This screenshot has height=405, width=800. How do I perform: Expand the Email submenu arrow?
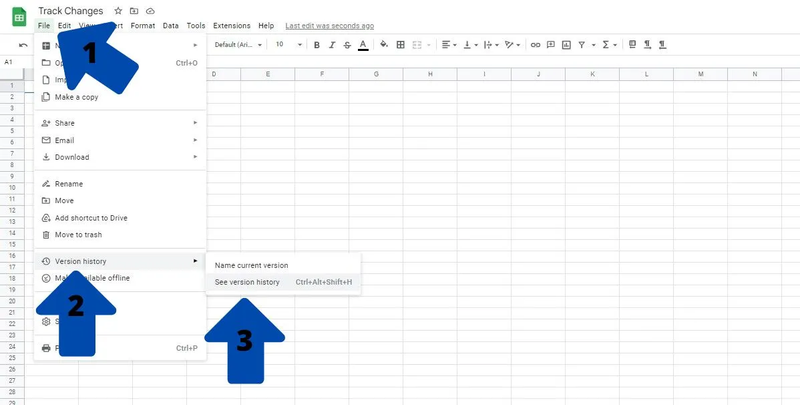pos(195,140)
